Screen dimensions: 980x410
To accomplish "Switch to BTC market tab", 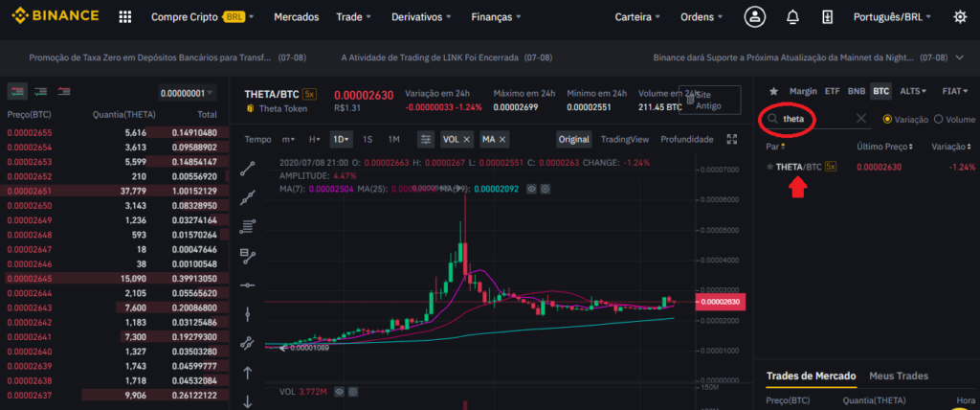I will tap(880, 91).
